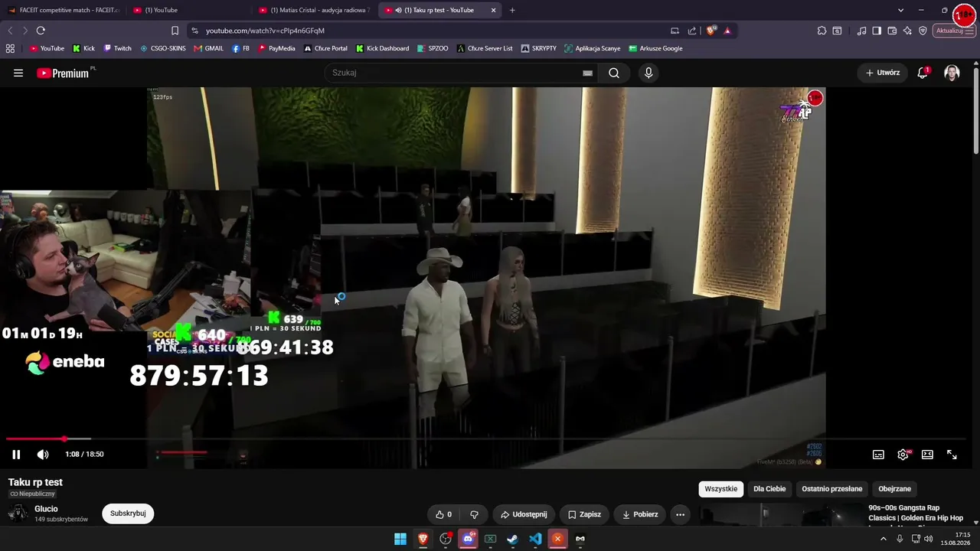Reload the current page
Image resolution: width=980 pixels, height=551 pixels.
click(x=41, y=31)
